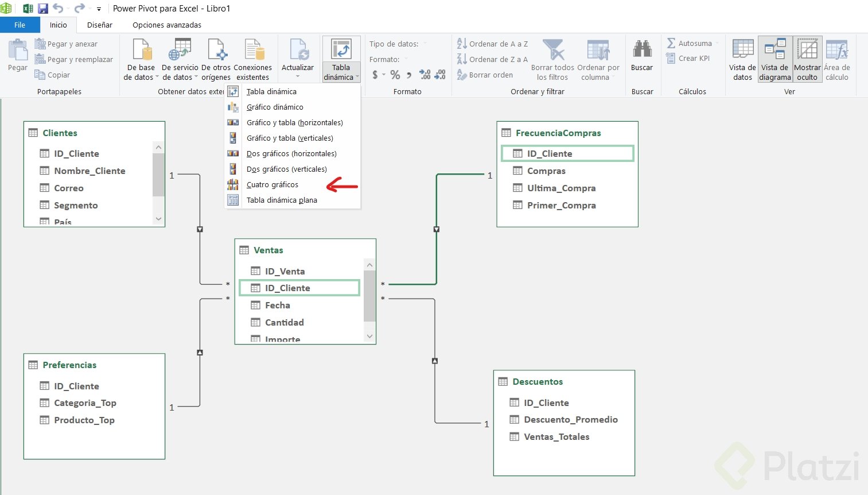Choose Gráfico y tabla (horizontales)
The height and width of the screenshot is (495, 868).
(293, 122)
